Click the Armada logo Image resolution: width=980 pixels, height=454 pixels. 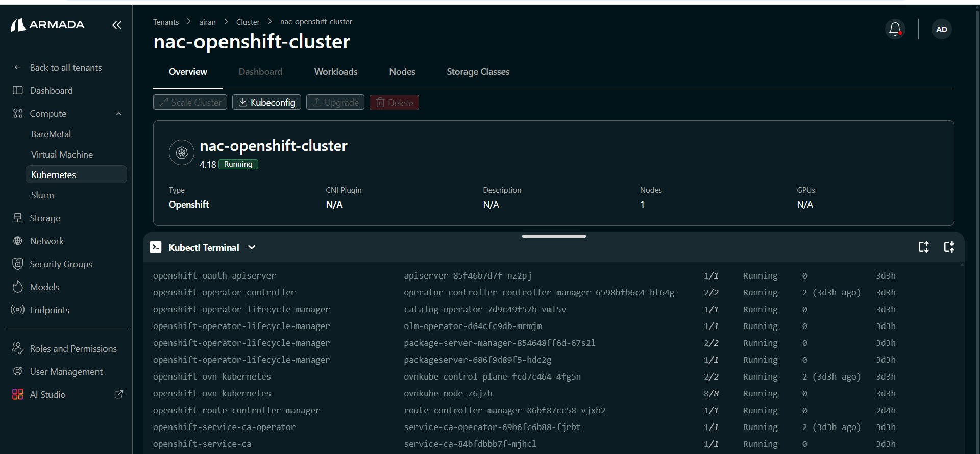click(x=47, y=24)
